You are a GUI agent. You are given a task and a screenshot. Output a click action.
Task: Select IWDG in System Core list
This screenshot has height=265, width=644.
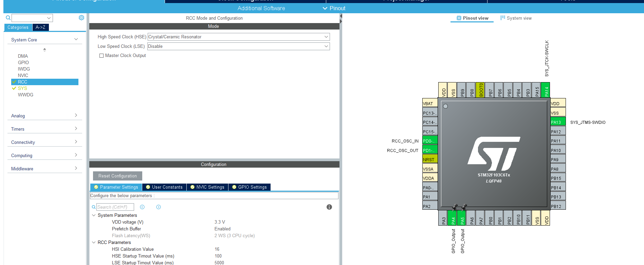coord(24,69)
